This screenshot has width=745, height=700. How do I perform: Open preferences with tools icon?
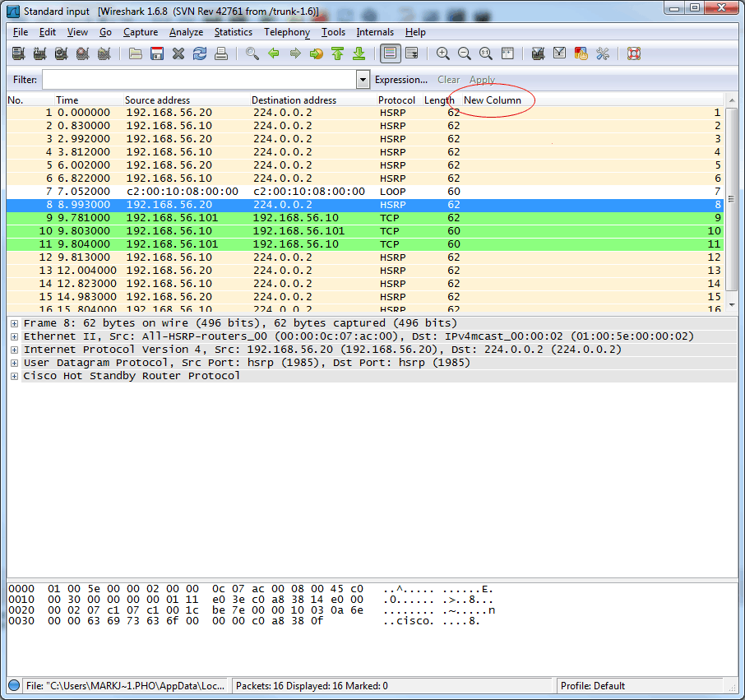coord(603,53)
